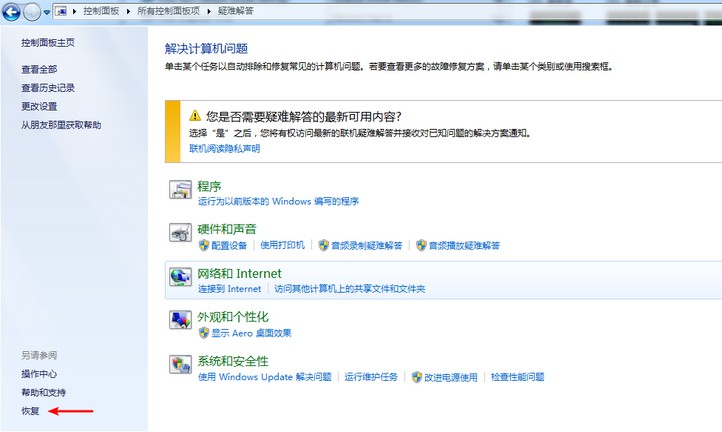Click the 程序 category icon

tap(180, 189)
